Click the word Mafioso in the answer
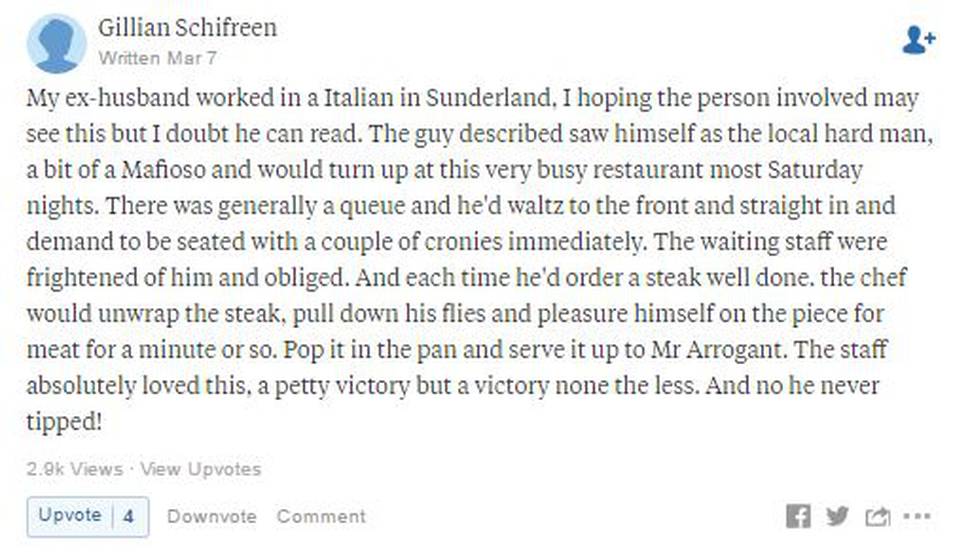The width and height of the screenshot is (970, 553). tap(163, 169)
